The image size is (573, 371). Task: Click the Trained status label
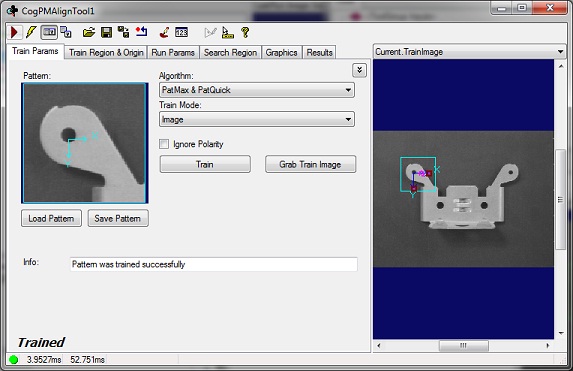pyautogui.click(x=41, y=342)
